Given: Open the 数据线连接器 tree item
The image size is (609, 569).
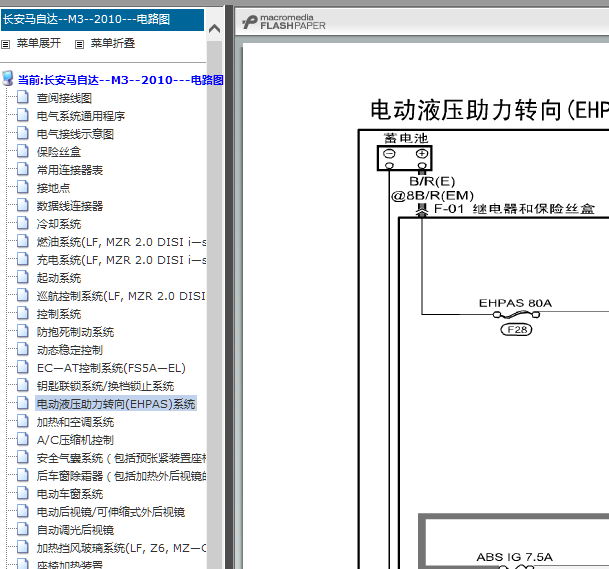Looking at the screenshot, I should [x=70, y=206].
